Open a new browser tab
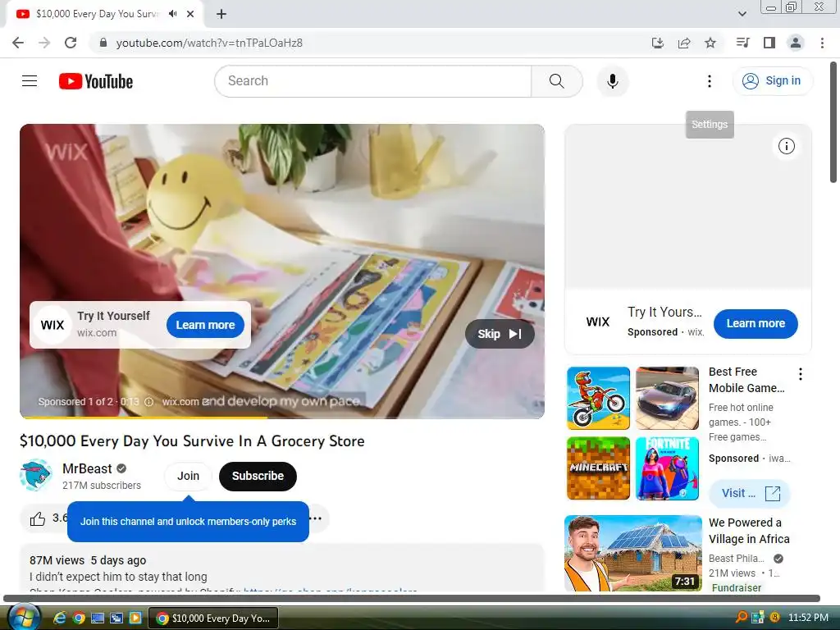The width and height of the screenshot is (840, 630). point(221,14)
